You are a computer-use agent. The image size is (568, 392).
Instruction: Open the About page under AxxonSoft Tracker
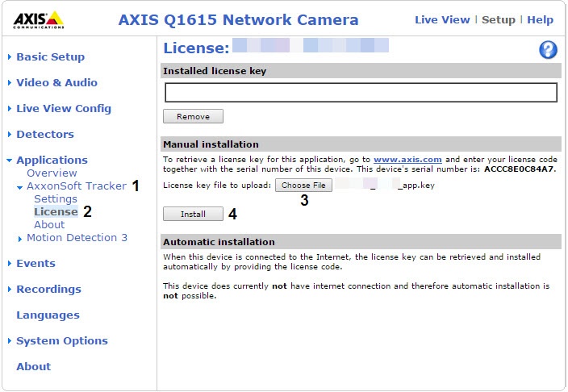[x=49, y=225]
